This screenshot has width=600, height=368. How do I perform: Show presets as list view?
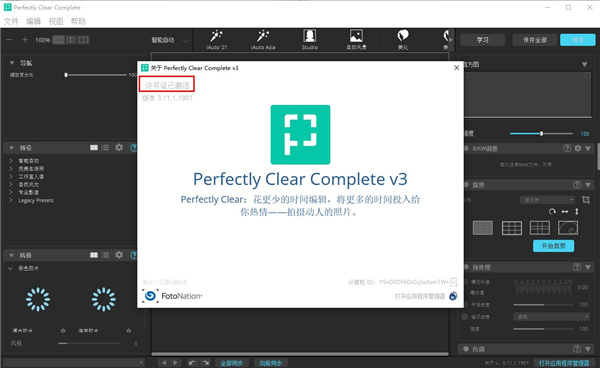[105, 148]
